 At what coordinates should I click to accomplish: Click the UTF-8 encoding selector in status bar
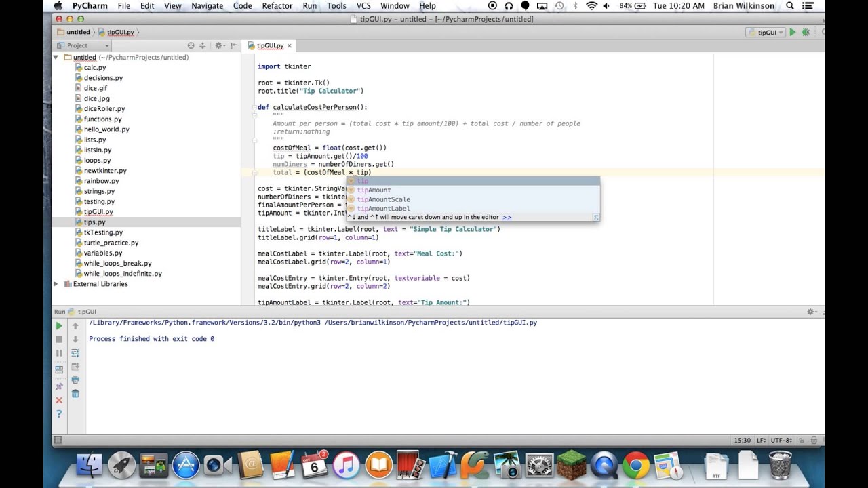point(781,440)
